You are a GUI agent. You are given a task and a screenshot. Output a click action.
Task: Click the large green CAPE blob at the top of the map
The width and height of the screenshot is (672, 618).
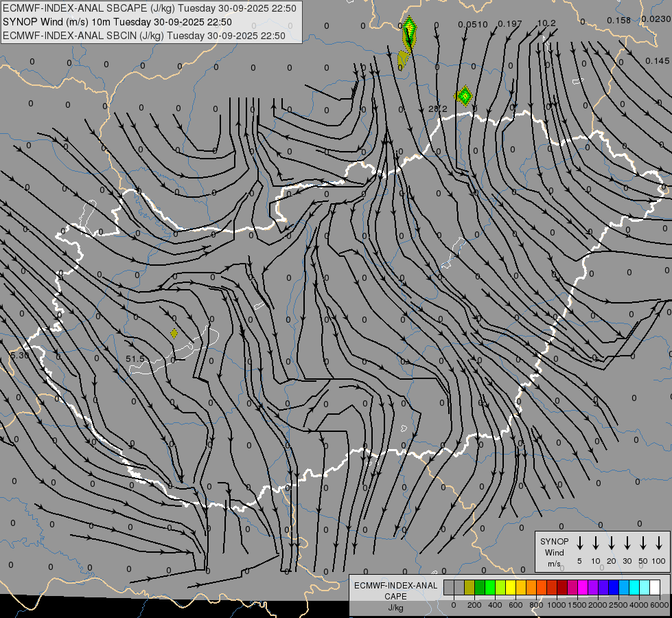click(x=409, y=34)
